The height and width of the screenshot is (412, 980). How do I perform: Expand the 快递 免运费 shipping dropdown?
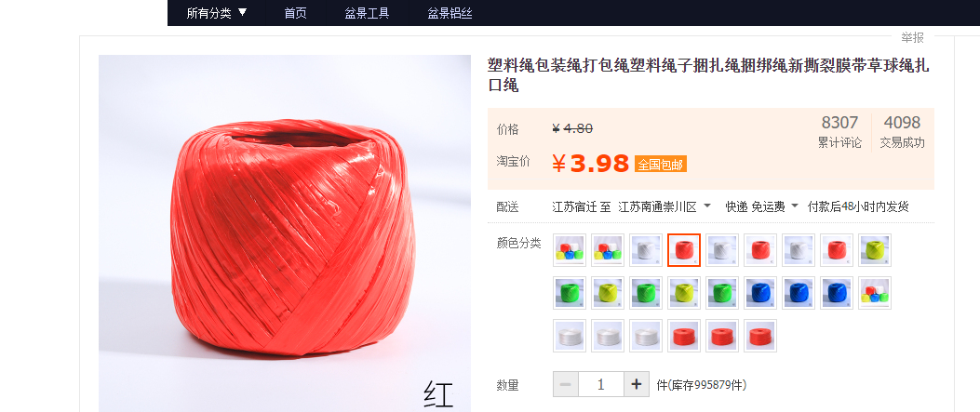tap(762, 206)
